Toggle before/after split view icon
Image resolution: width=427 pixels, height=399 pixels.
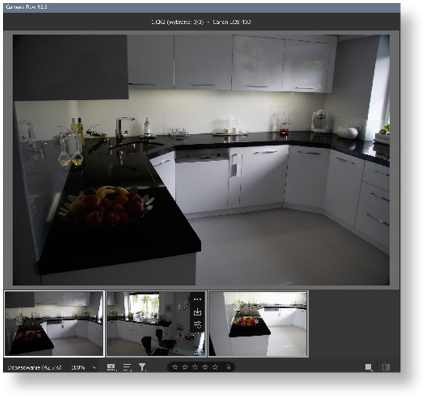[386, 367]
